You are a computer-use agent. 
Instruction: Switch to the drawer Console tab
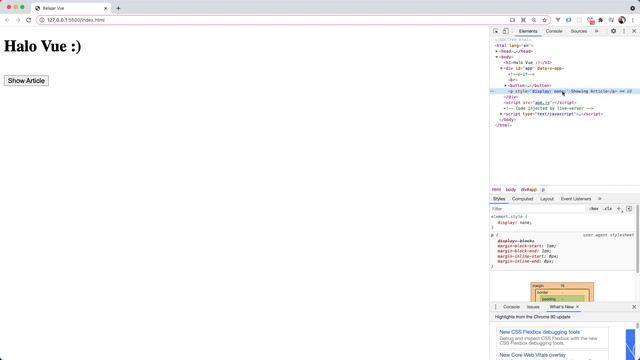511,307
